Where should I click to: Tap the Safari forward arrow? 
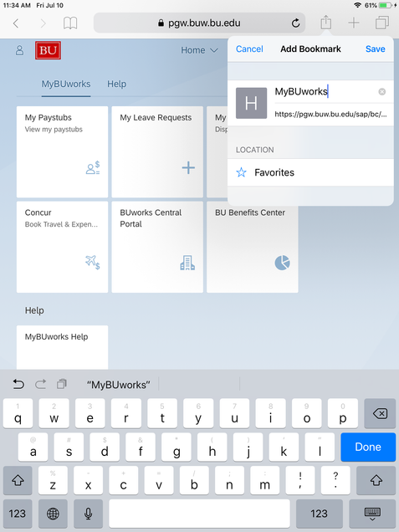click(x=43, y=23)
